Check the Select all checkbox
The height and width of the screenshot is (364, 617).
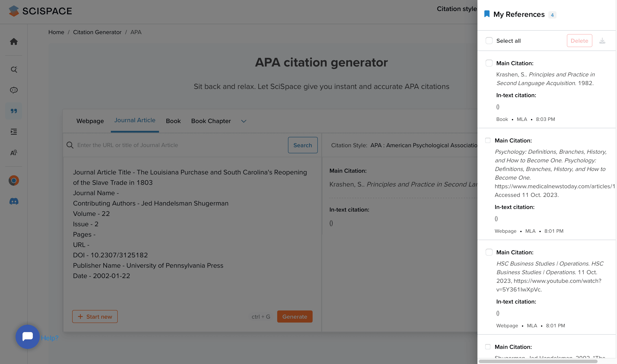(489, 41)
